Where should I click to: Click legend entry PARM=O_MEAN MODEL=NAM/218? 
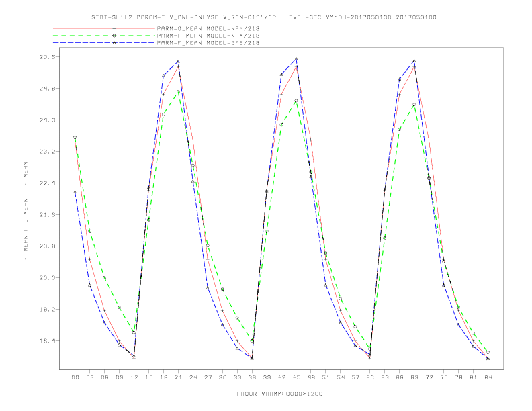[208, 28]
